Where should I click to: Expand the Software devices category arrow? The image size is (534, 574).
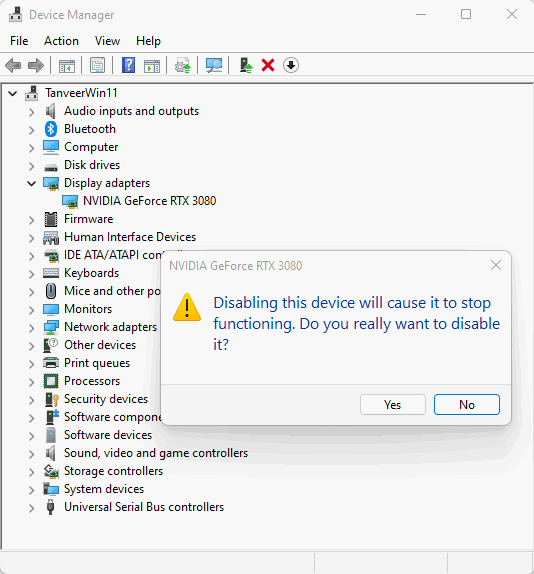32,436
